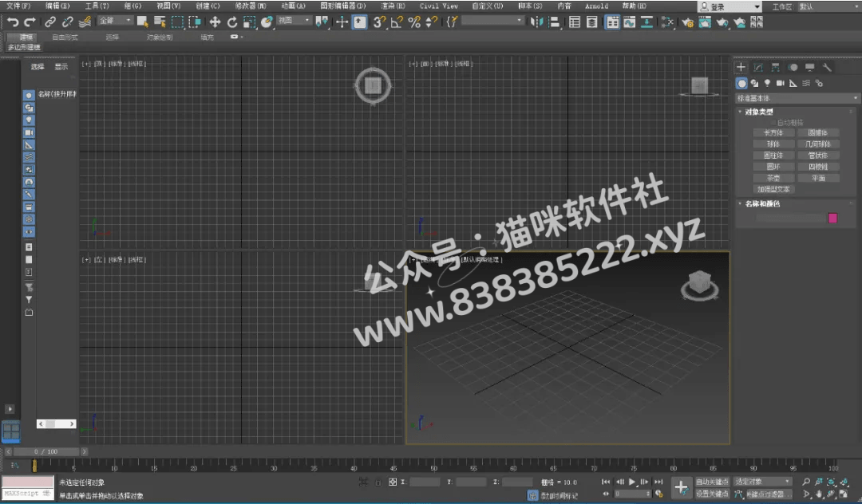The image size is (862, 504).
Task: Open Render Setup teapot-with-gear icon
Action: (687, 22)
